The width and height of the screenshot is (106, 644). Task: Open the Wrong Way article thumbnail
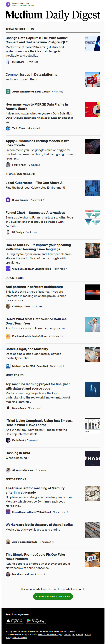93,80
